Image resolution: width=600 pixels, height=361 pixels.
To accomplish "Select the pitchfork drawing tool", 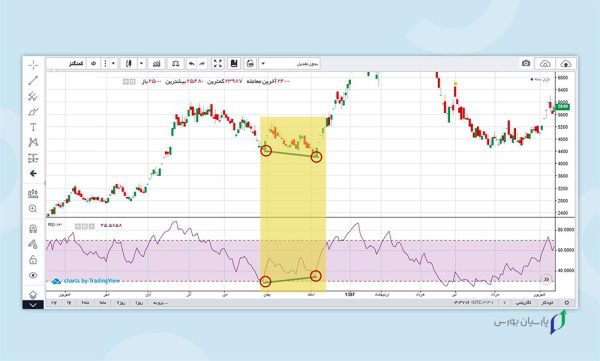I will click(33, 96).
